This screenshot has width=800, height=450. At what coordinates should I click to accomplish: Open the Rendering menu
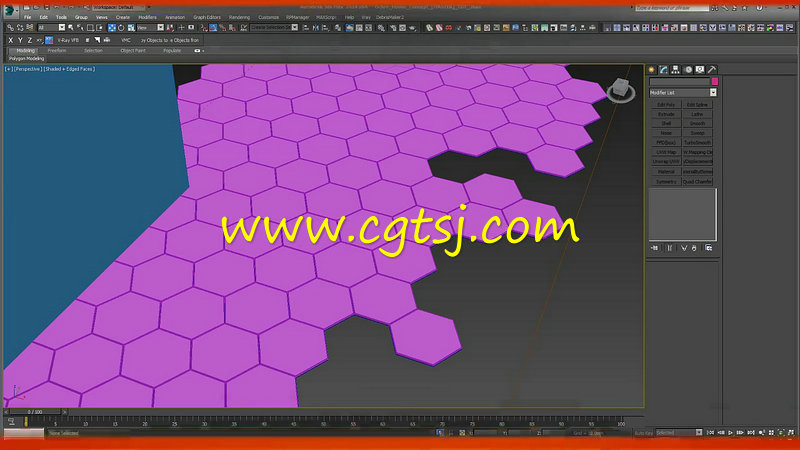pos(239,17)
